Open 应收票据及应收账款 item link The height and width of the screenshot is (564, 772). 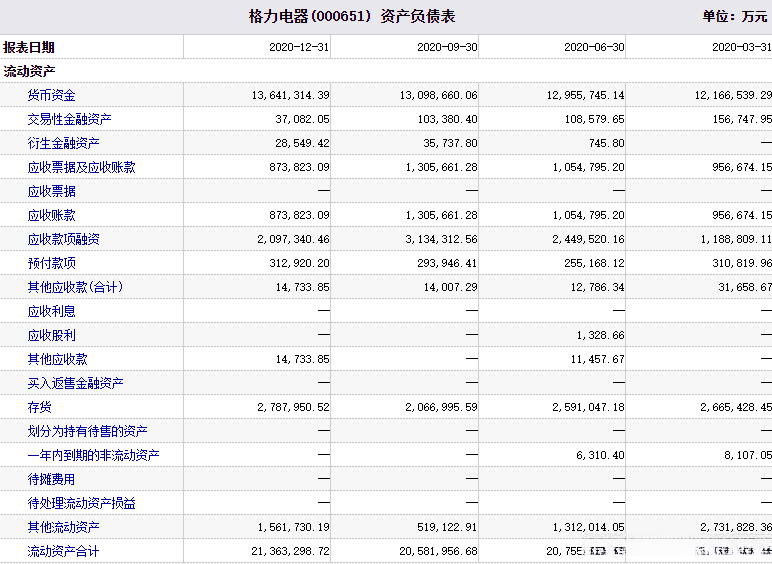click(81, 167)
